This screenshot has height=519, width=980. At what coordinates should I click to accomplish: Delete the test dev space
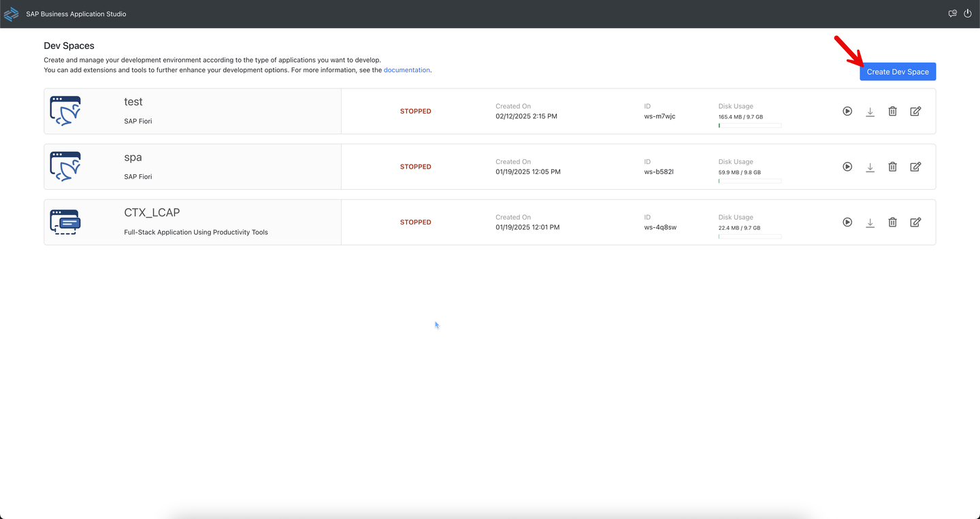click(x=893, y=111)
